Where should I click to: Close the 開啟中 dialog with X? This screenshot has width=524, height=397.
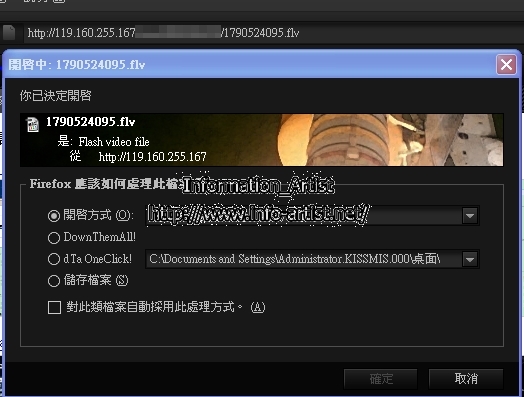tap(506, 64)
